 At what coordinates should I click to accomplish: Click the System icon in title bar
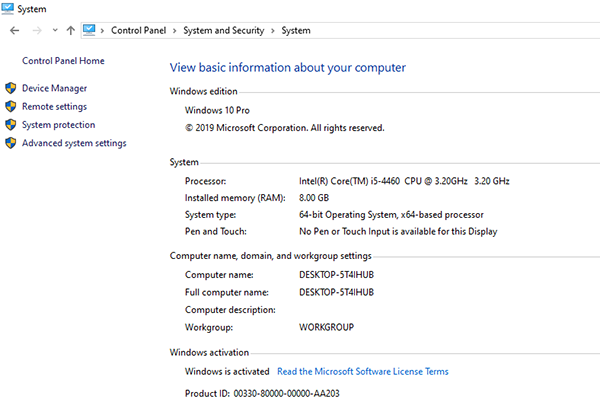point(9,9)
